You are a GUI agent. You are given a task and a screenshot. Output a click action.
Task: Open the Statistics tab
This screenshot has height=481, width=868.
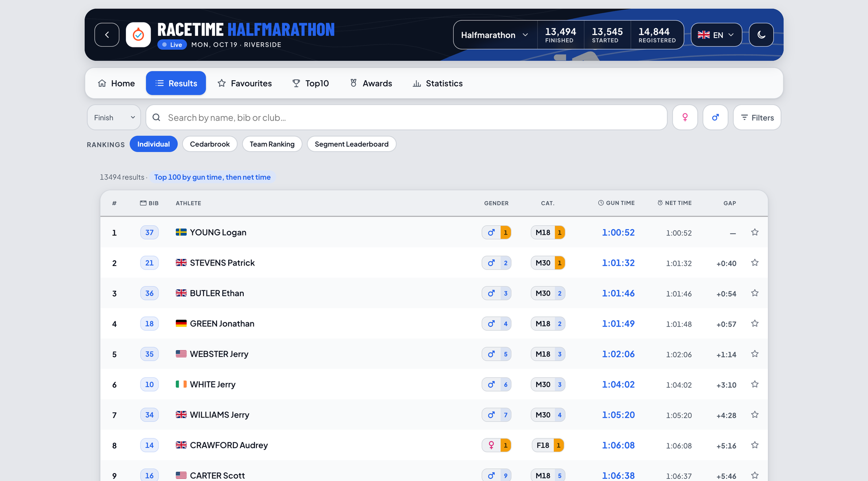(438, 83)
